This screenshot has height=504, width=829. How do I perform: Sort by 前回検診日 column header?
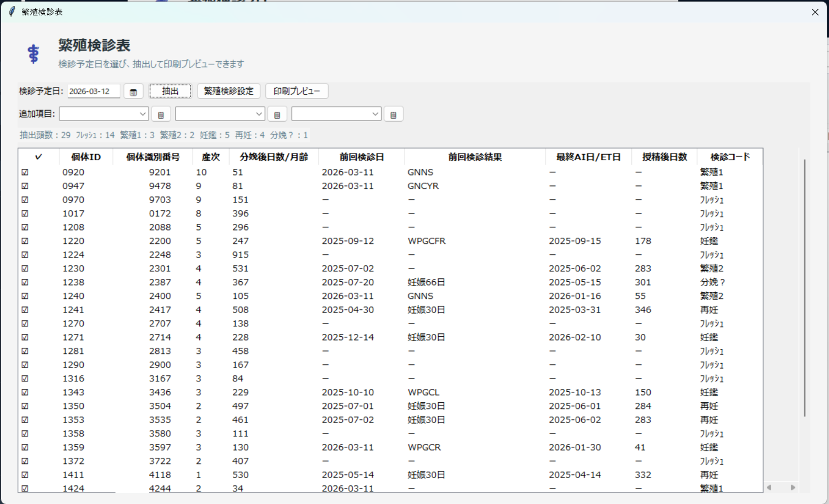[x=362, y=157]
